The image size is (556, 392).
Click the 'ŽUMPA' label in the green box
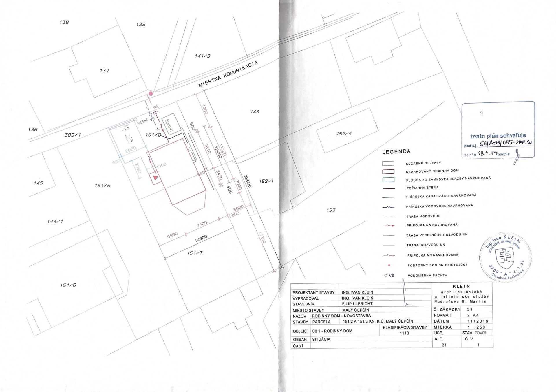coord(168,125)
